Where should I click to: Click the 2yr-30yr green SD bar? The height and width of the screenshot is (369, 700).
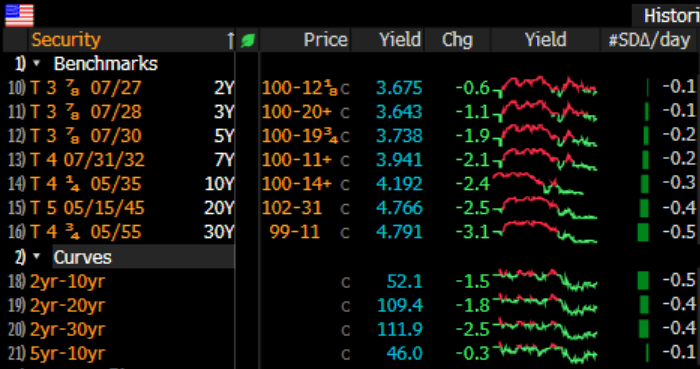(643, 329)
